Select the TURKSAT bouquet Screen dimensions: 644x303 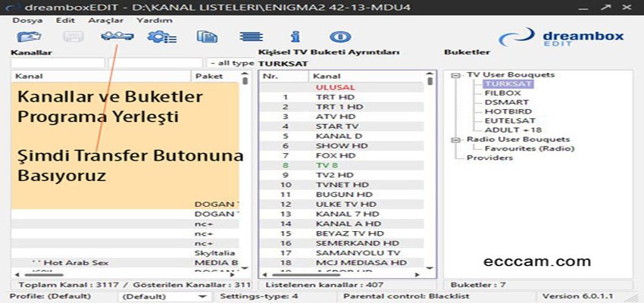pos(508,84)
